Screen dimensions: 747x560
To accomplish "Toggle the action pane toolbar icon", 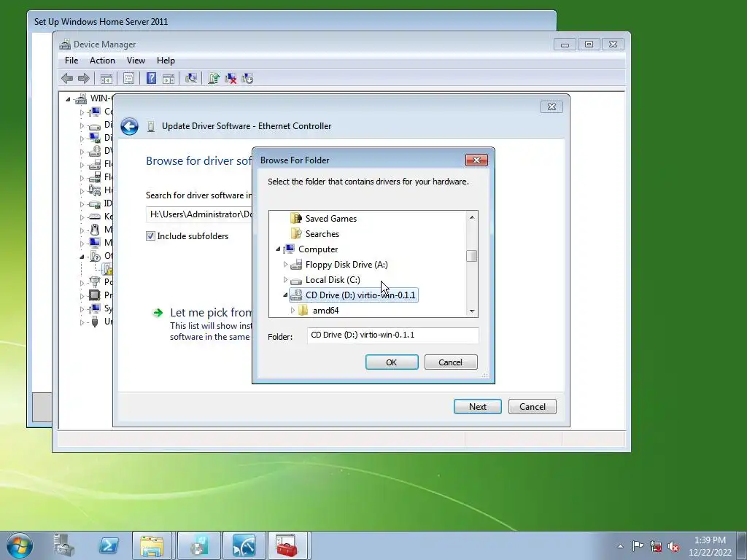I will point(169,79).
